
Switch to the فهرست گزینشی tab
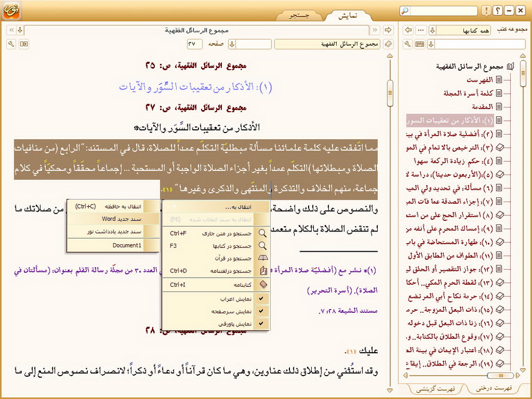click(436, 389)
